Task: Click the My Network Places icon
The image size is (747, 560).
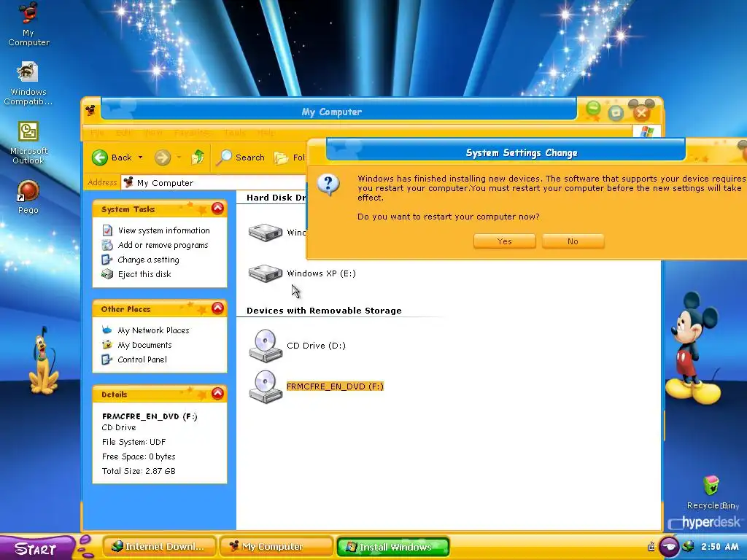Action: point(107,330)
